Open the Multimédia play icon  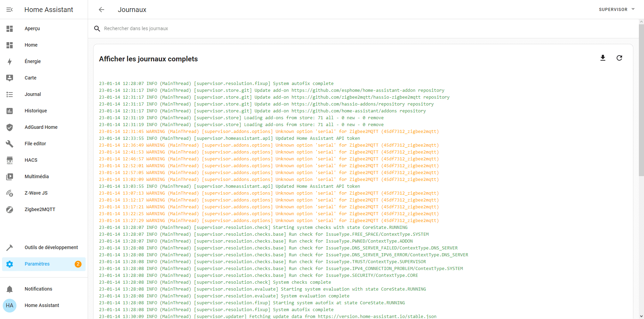(10, 177)
